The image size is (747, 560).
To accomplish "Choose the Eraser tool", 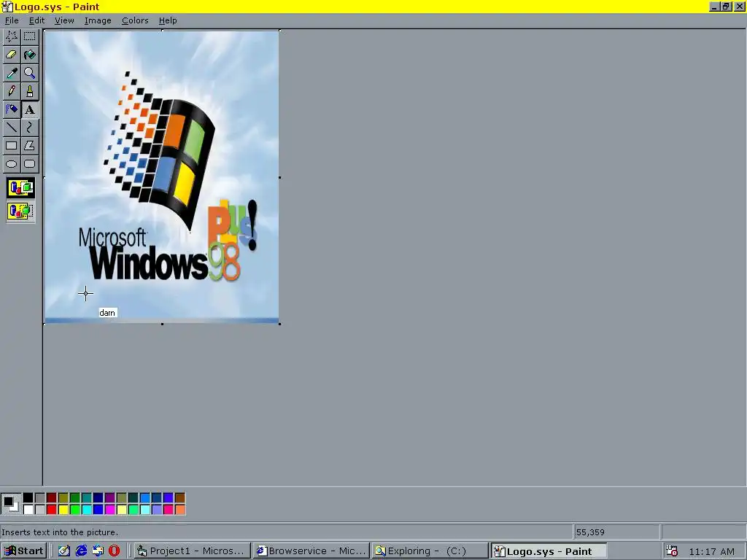I will [12, 55].
